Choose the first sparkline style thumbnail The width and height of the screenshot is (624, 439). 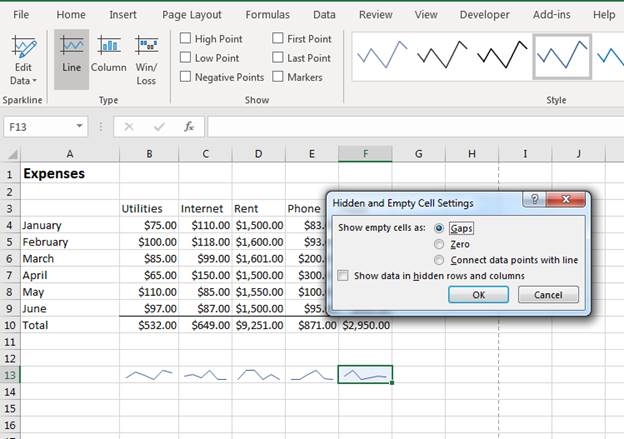click(x=382, y=57)
